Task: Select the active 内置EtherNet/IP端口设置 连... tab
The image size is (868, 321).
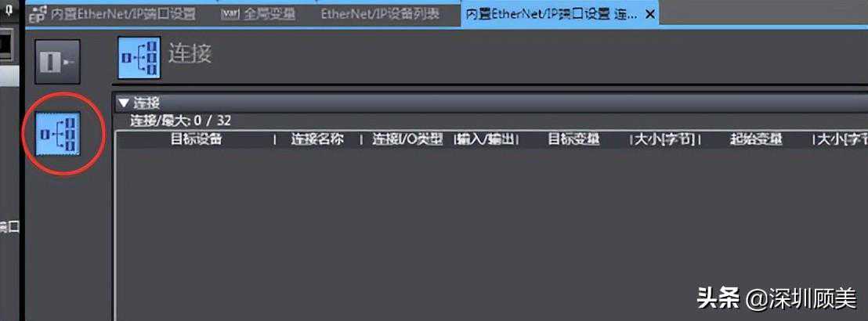Action: 551,14
